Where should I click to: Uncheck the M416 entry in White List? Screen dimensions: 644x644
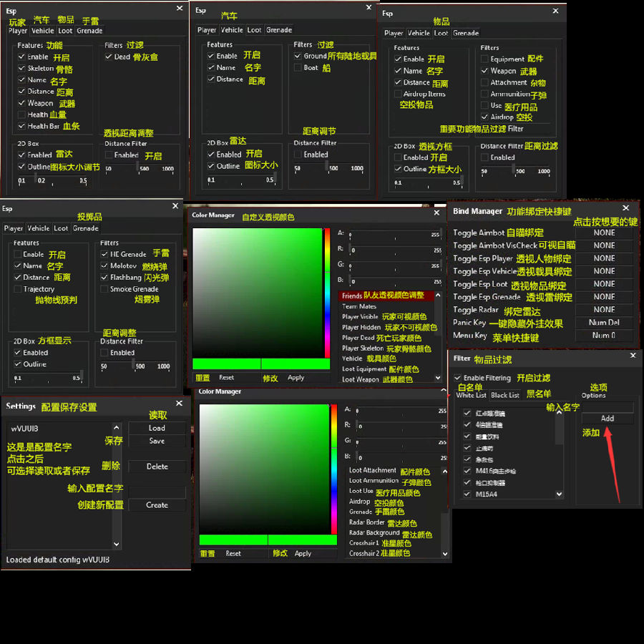[x=467, y=472]
